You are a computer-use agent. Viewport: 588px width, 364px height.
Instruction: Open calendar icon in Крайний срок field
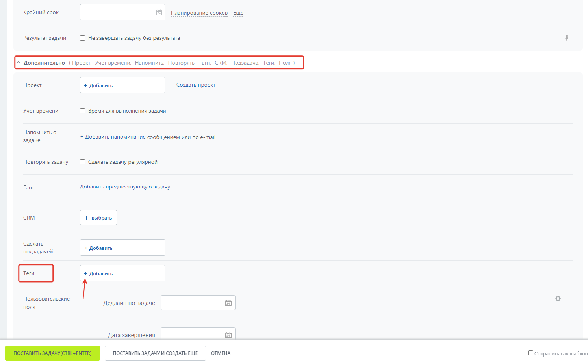[159, 13]
